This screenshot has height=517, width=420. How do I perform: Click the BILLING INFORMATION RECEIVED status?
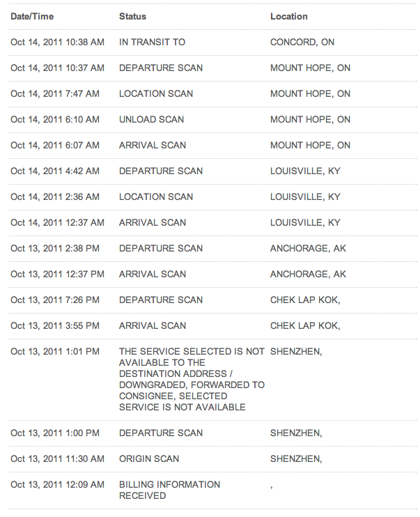[169, 490]
